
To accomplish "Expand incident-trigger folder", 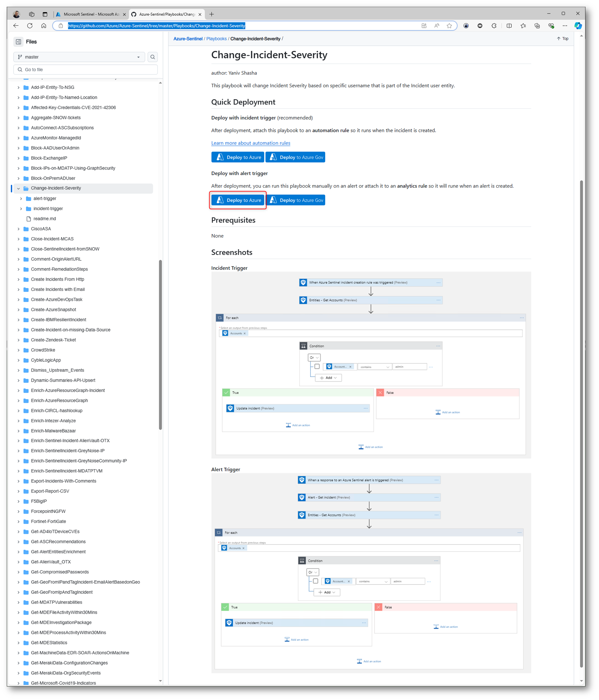I will pyautogui.click(x=21, y=209).
